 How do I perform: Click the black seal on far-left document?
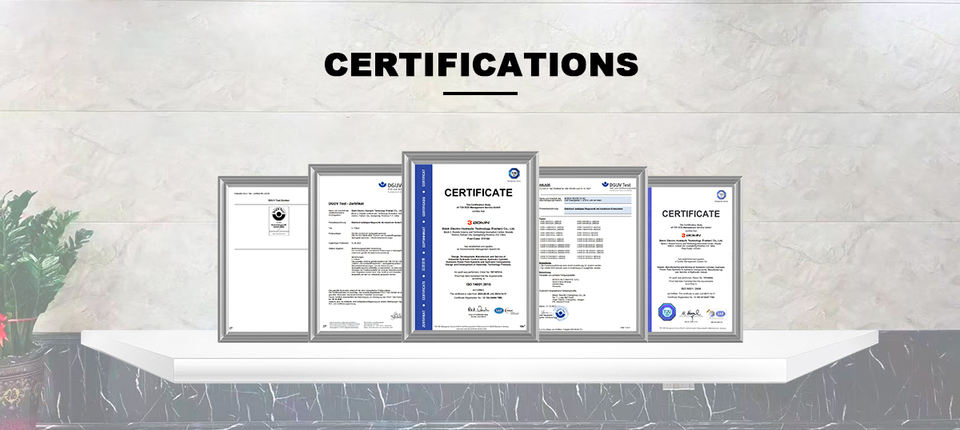point(279,215)
